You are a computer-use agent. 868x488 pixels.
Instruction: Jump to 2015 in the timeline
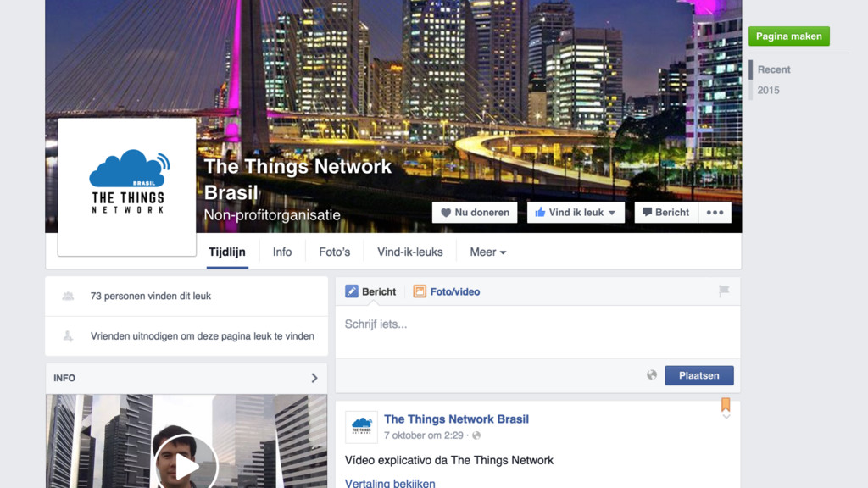click(x=768, y=90)
